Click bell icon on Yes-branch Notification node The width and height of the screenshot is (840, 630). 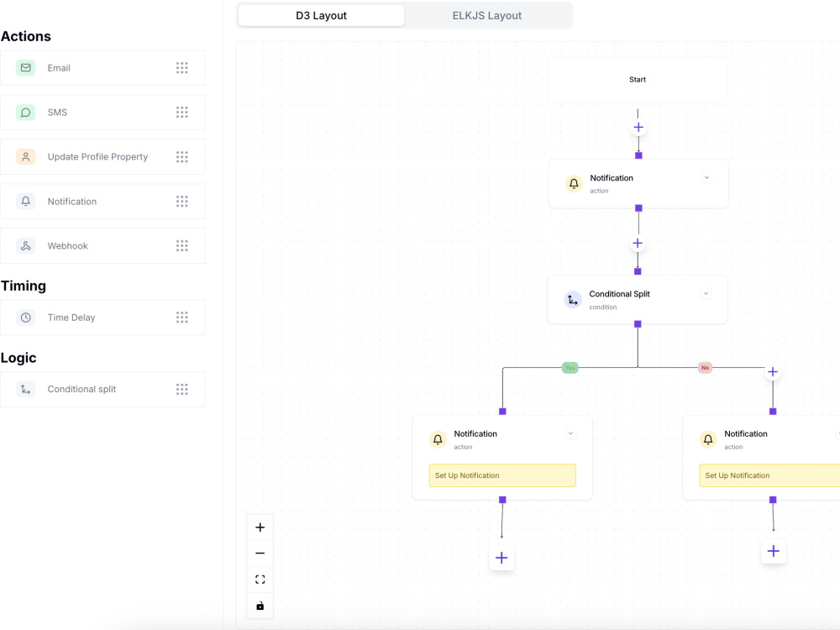pyautogui.click(x=438, y=440)
